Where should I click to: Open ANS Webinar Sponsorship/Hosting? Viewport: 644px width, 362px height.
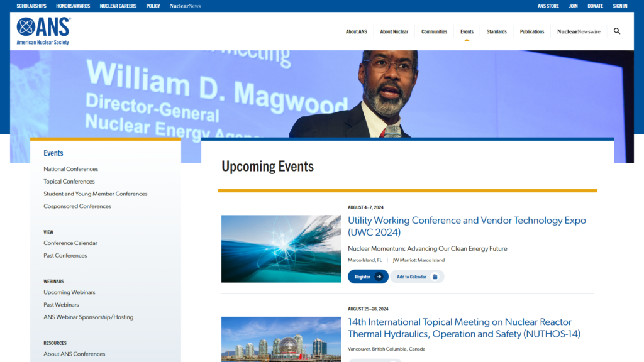point(88,317)
